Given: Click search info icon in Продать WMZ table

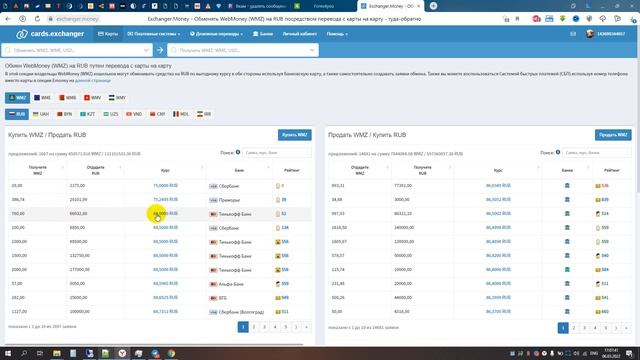Looking at the screenshot, I should click(x=558, y=152).
